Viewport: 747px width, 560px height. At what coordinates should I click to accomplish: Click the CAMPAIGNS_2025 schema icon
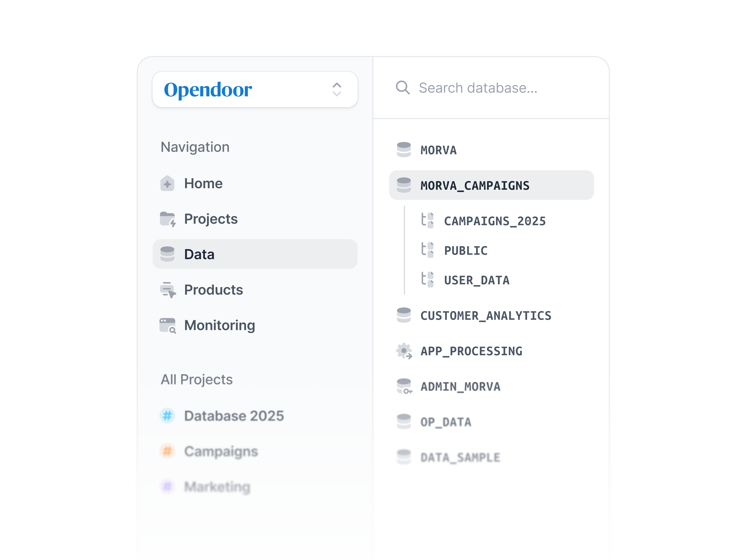(x=427, y=220)
